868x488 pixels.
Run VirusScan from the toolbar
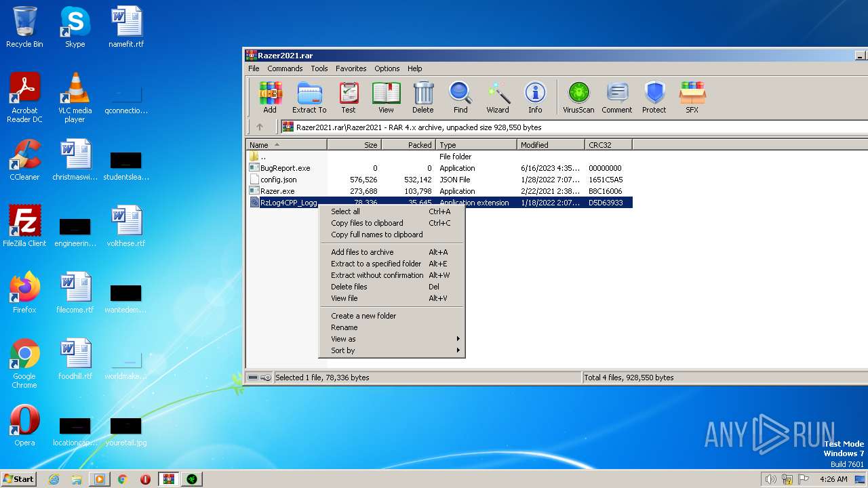(x=578, y=97)
